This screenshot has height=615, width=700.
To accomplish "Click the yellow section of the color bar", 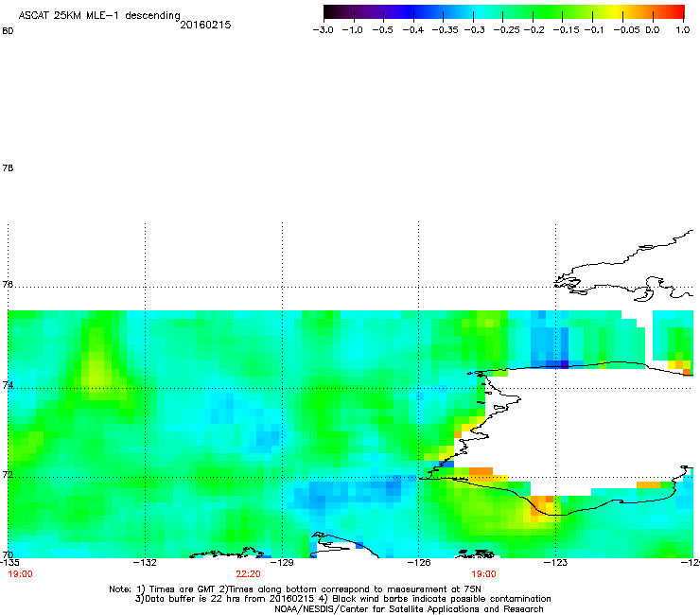I will coord(618,11).
